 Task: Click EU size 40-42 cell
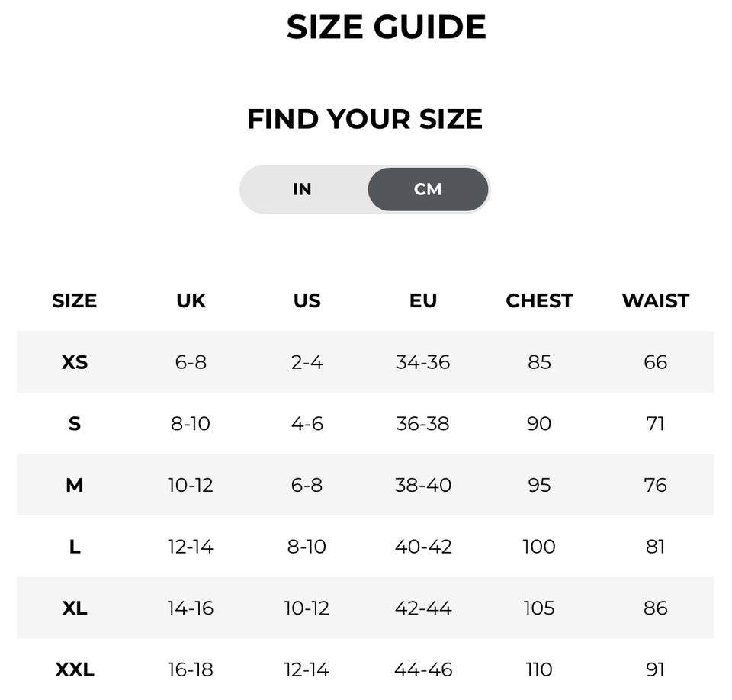click(x=423, y=547)
